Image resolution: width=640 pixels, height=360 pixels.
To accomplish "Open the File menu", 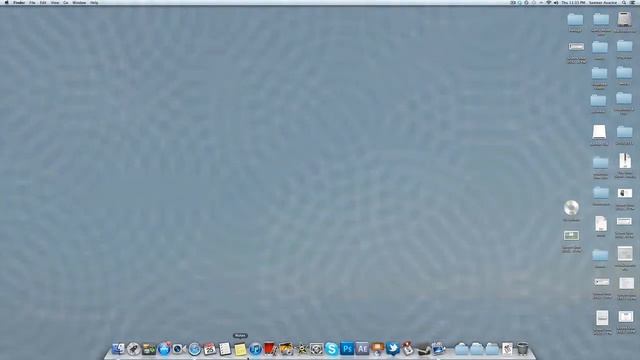I will click(x=32, y=2).
